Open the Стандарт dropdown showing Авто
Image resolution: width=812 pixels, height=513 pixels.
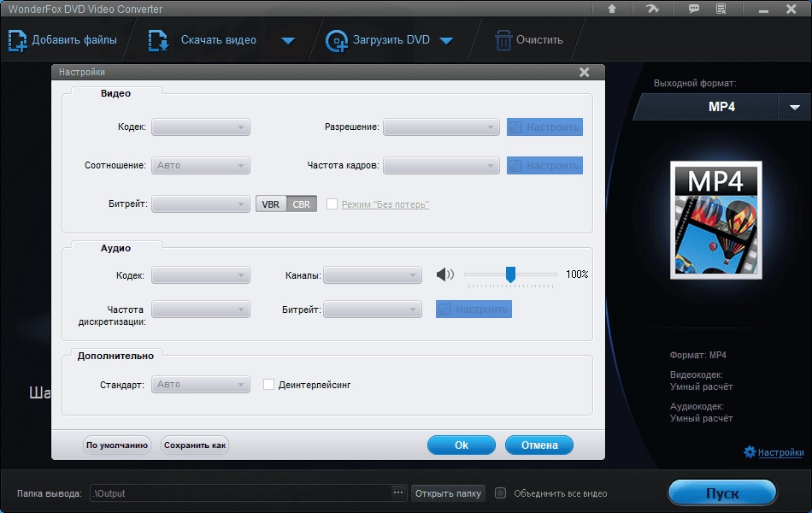tap(201, 385)
